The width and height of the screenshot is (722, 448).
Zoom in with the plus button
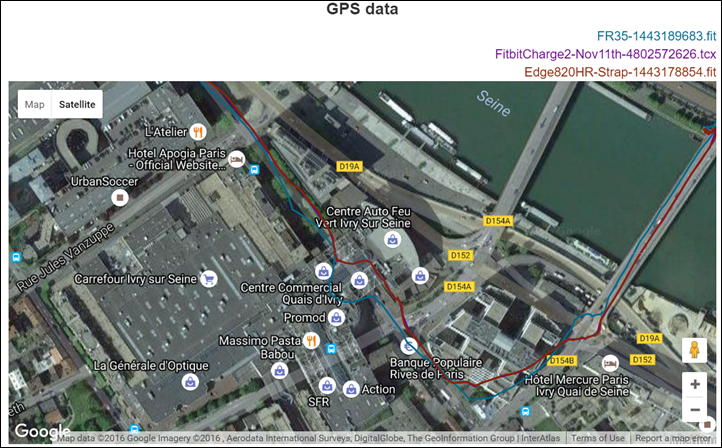(x=694, y=384)
